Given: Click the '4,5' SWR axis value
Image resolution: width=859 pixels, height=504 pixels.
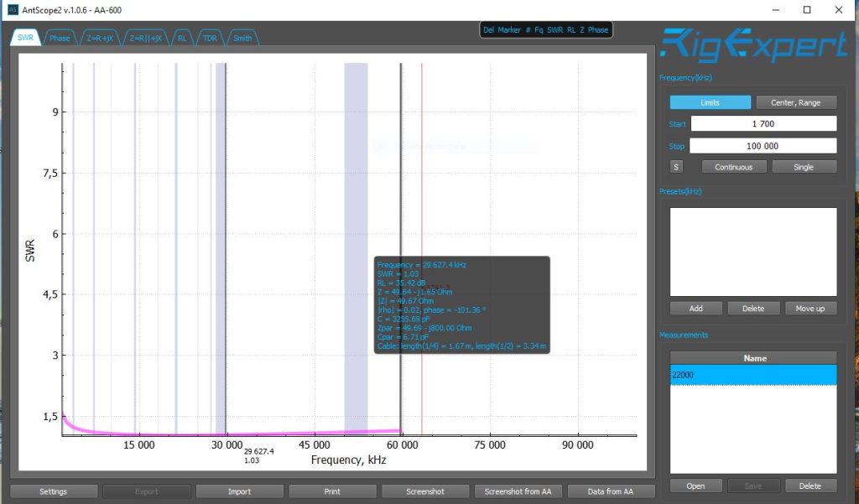Looking at the screenshot, I should click(x=50, y=294).
